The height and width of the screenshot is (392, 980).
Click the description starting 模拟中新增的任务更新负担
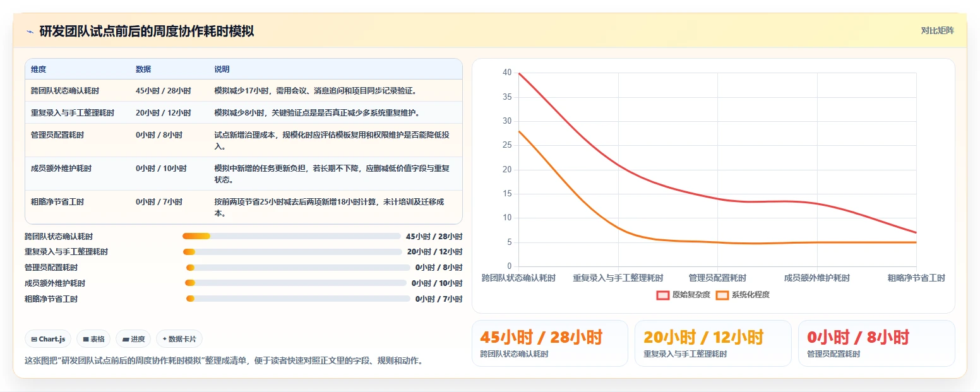pos(332,174)
